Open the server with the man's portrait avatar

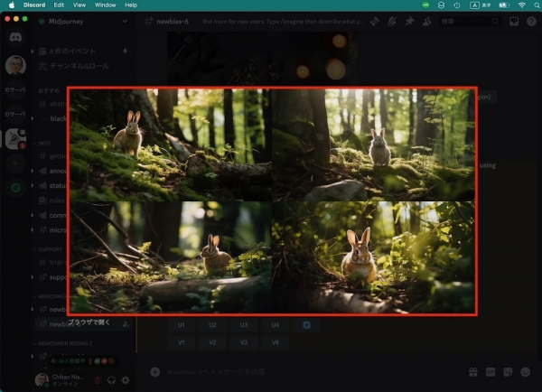(15, 65)
